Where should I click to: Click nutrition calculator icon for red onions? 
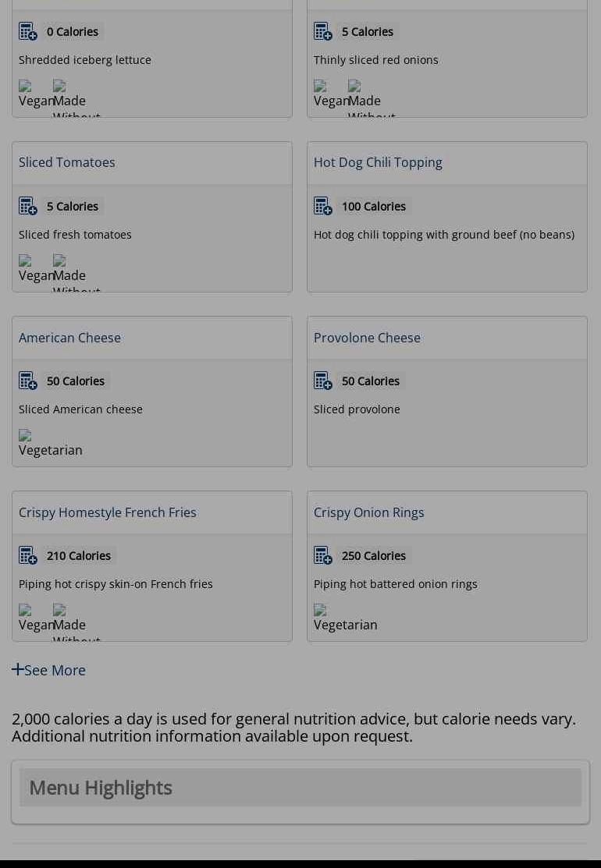click(x=323, y=32)
